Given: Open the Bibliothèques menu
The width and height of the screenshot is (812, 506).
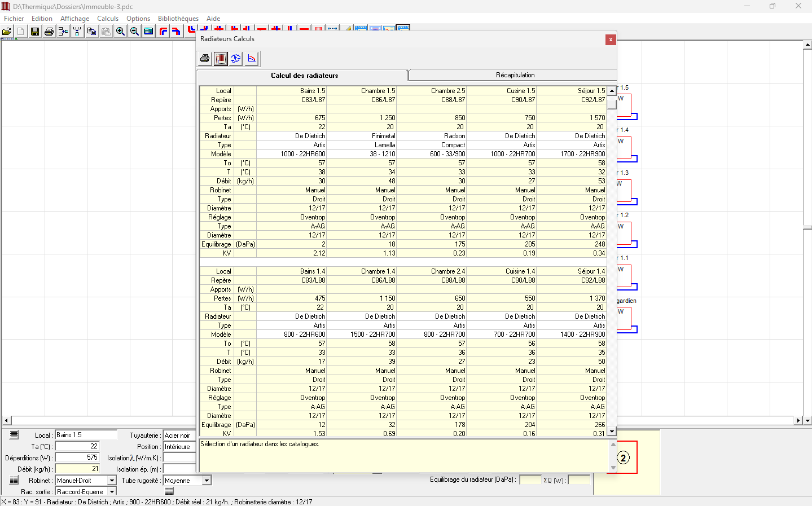Looking at the screenshot, I should coord(178,18).
